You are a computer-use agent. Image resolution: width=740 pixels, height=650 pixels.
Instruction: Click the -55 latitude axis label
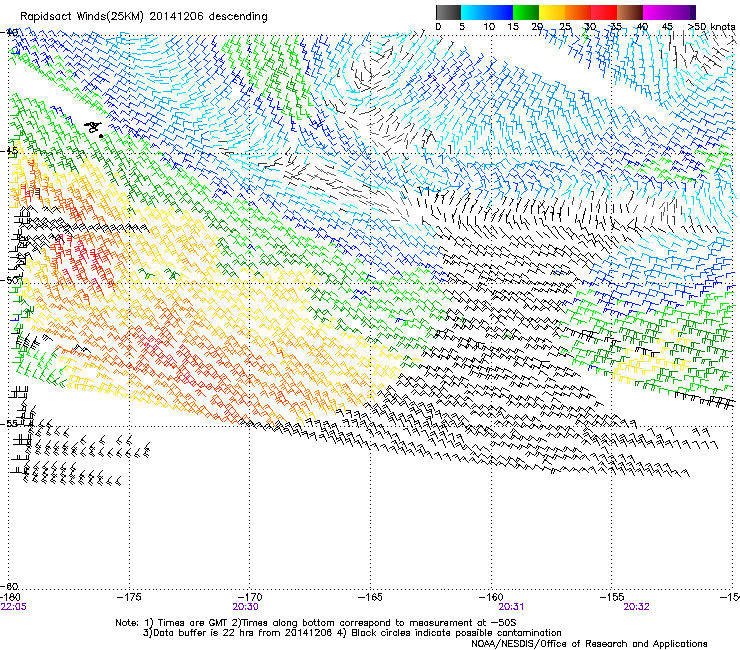tap(9, 423)
